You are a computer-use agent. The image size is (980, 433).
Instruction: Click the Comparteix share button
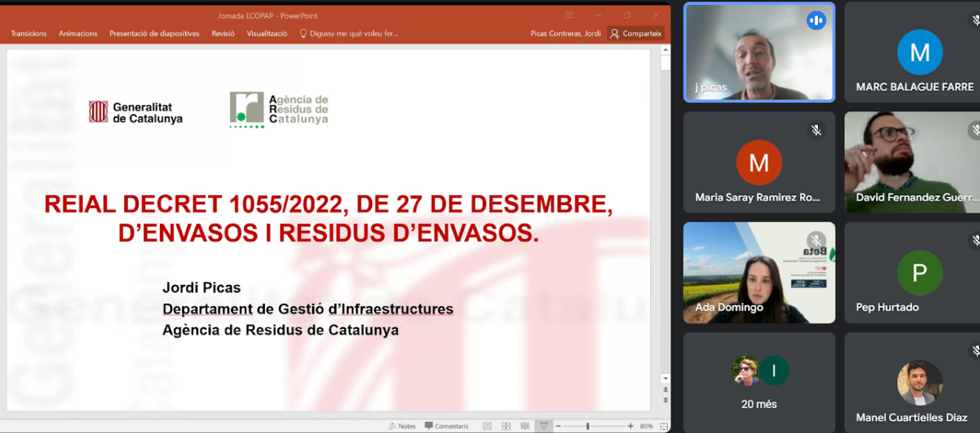(x=635, y=33)
